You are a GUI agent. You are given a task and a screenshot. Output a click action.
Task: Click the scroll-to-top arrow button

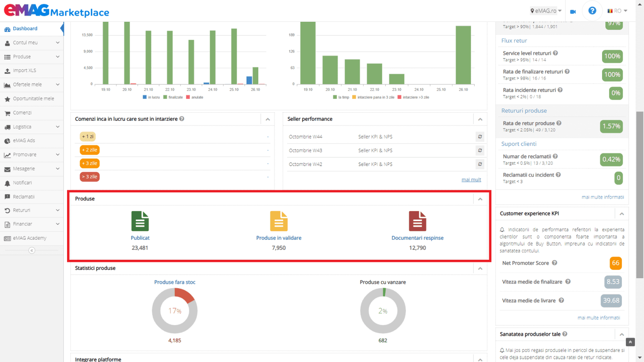630,342
